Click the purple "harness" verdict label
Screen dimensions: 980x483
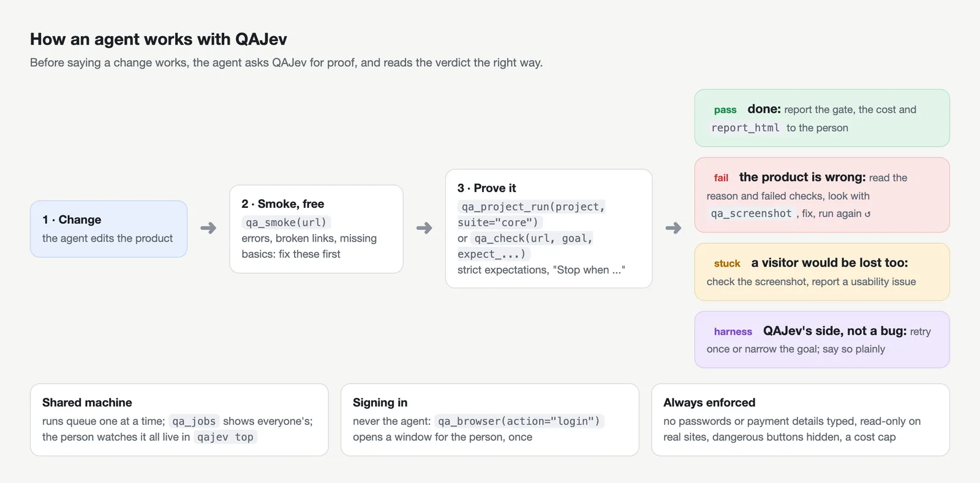tap(733, 332)
